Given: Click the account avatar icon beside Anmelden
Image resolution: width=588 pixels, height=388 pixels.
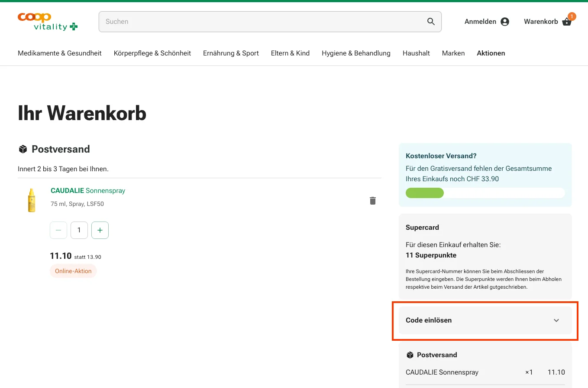Looking at the screenshot, I should (x=505, y=22).
